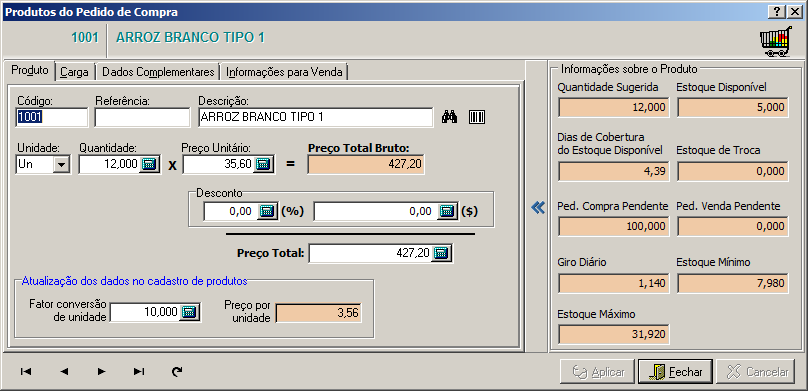Open the Fator conversão calculator icon
808x391 pixels.
(x=190, y=312)
